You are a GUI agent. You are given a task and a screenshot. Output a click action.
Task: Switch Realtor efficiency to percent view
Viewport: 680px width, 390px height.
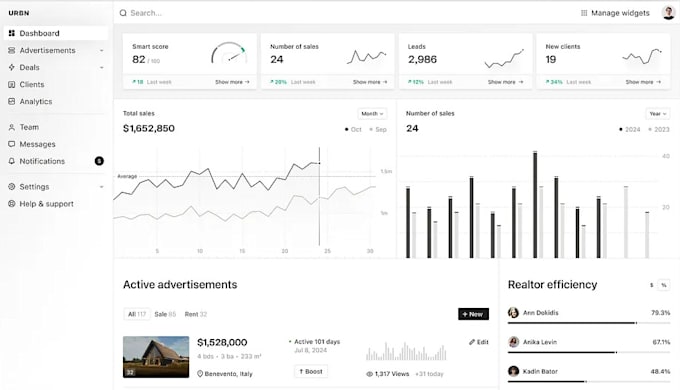tap(664, 285)
